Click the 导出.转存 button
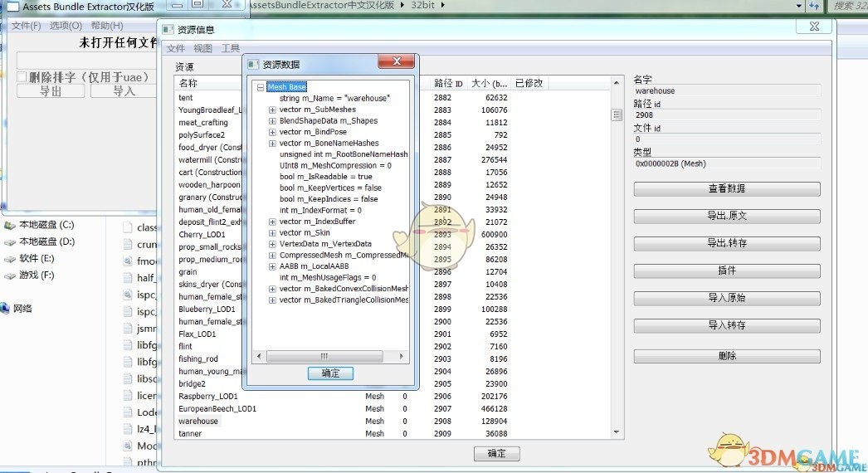The width and height of the screenshot is (868, 473). tap(726, 243)
